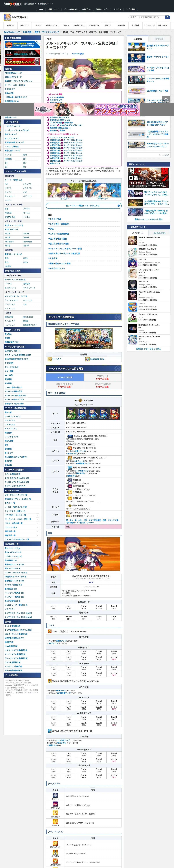Open ゲーム攻略Wiki in the top navigation

click(x=70, y=9)
